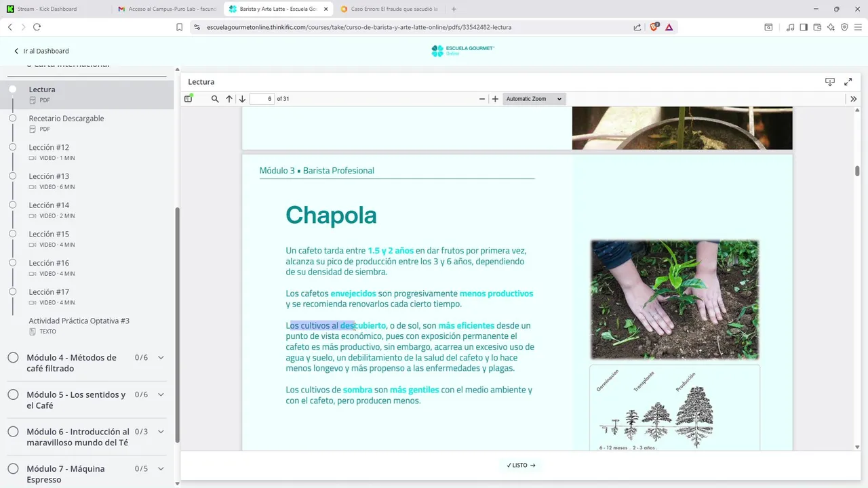
Task: View site information in address bar
Action: (197, 27)
